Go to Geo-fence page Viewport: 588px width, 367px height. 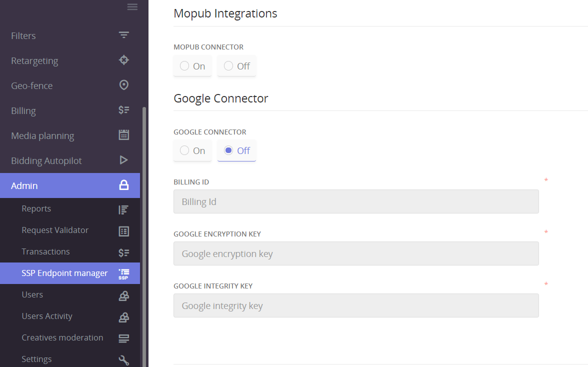coord(70,85)
